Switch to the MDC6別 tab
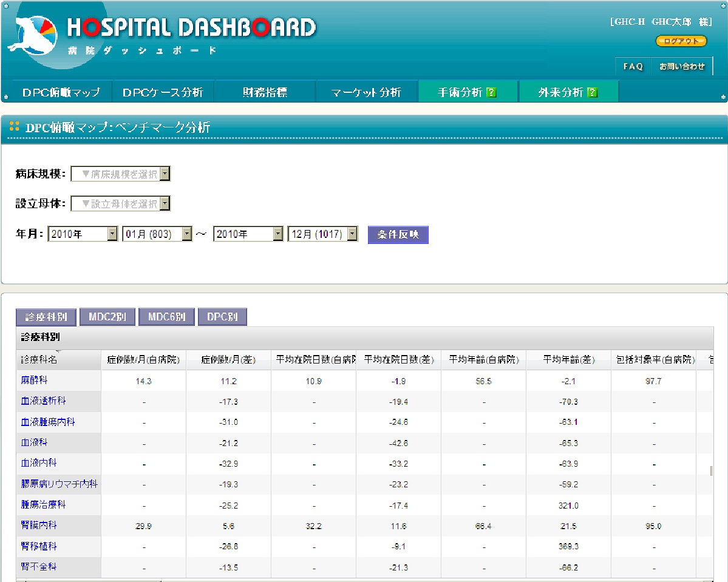Viewport: 728px width, 582px height. (167, 317)
